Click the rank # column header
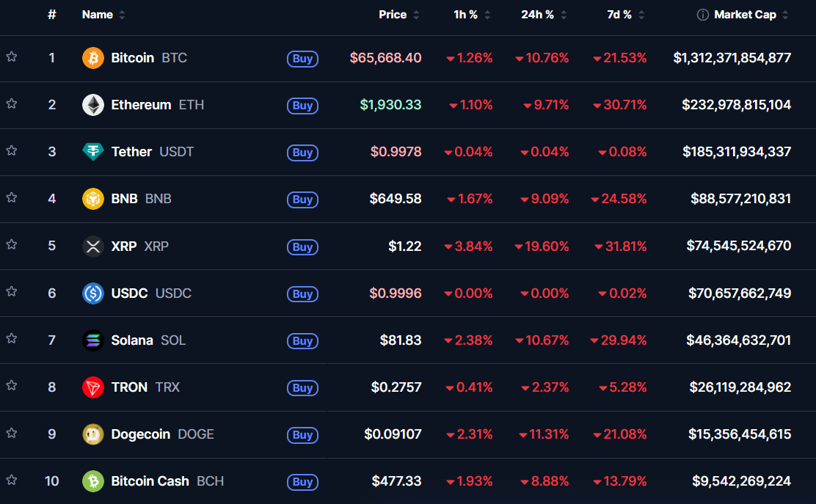 [51, 15]
